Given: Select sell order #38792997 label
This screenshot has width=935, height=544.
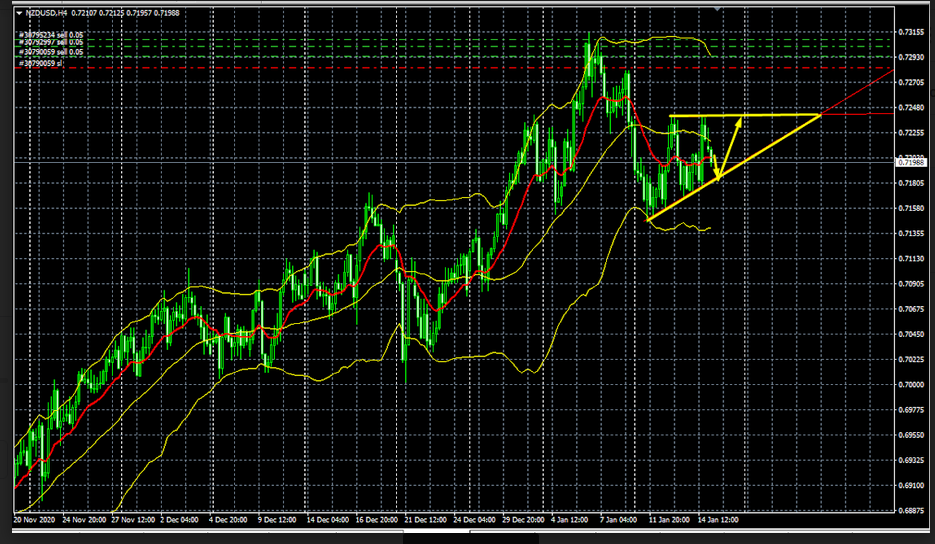Looking at the screenshot, I should (x=49, y=44).
